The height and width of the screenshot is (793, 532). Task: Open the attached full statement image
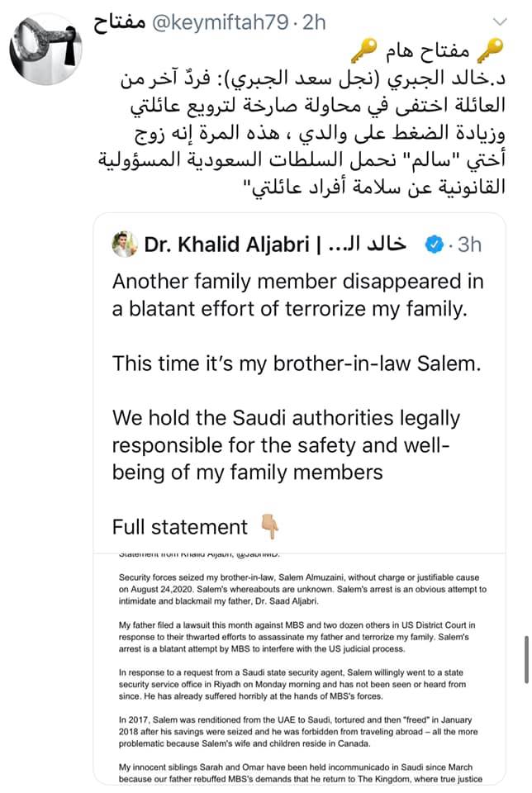[299, 668]
